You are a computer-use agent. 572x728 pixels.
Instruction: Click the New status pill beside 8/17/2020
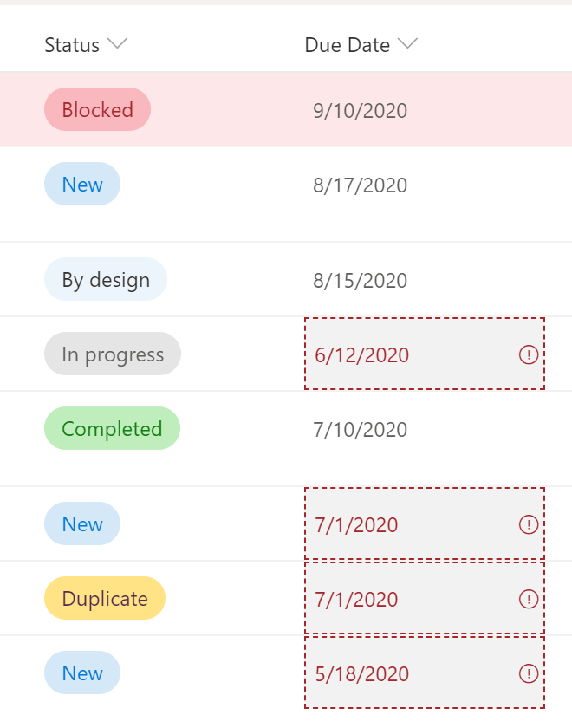82,185
